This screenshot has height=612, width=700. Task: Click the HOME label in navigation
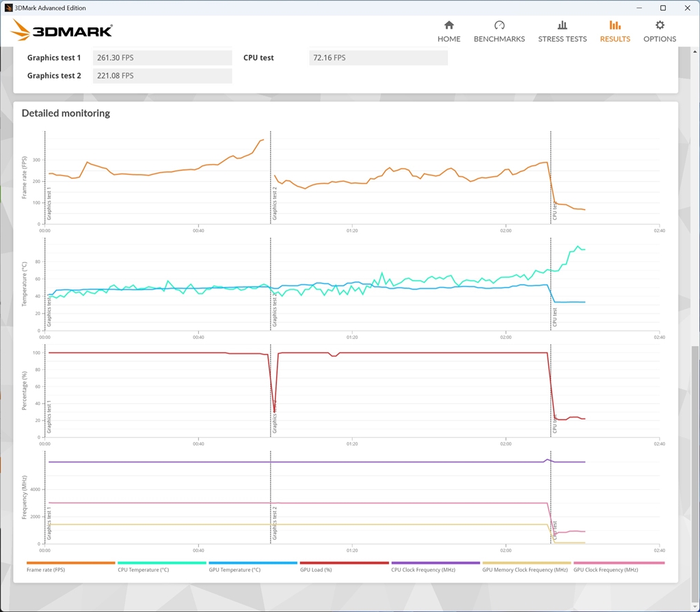448,39
